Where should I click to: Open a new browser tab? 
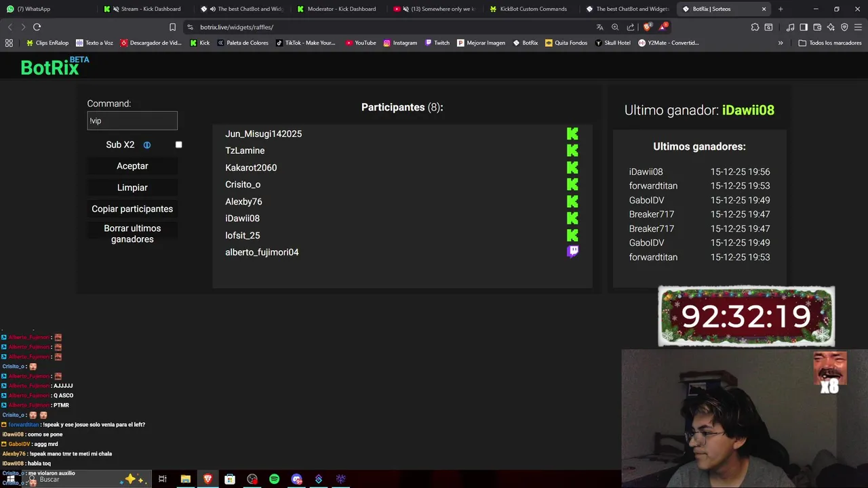point(781,9)
